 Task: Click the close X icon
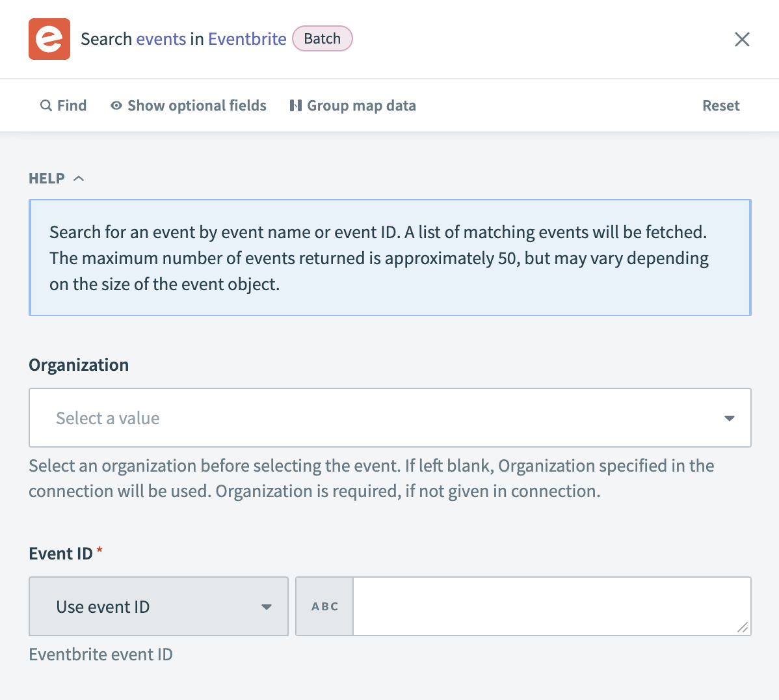point(741,39)
